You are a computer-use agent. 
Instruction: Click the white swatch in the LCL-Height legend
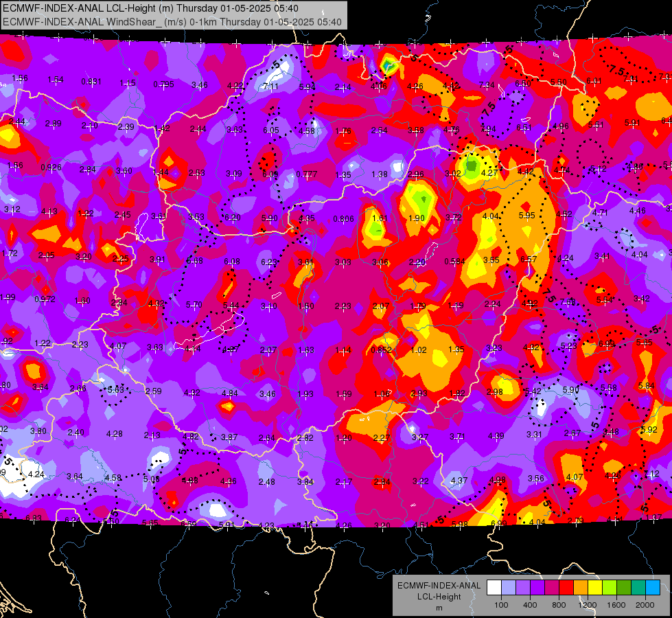[494, 587]
